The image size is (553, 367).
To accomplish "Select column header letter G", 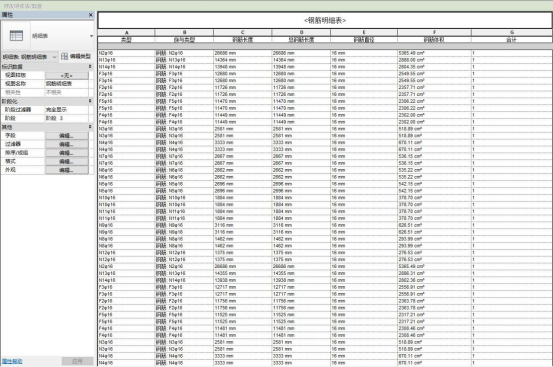I will pyautogui.click(x=512, y=32).
